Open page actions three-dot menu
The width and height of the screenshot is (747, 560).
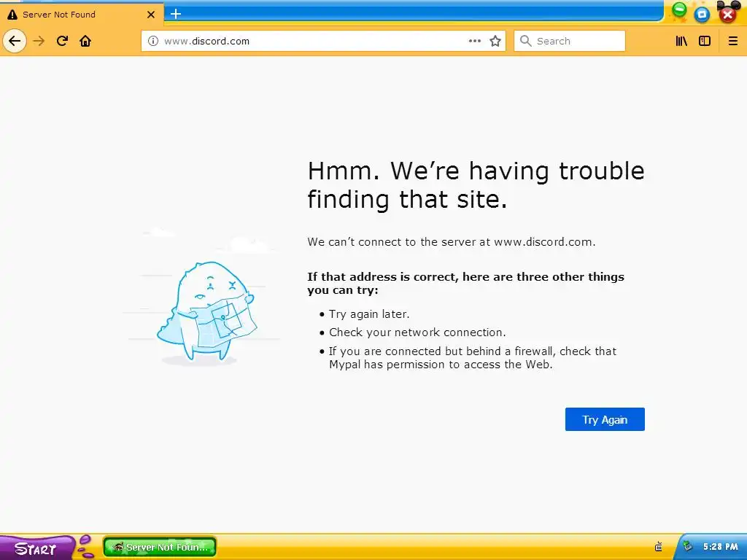pyautogui.click(x=474, y=41)
